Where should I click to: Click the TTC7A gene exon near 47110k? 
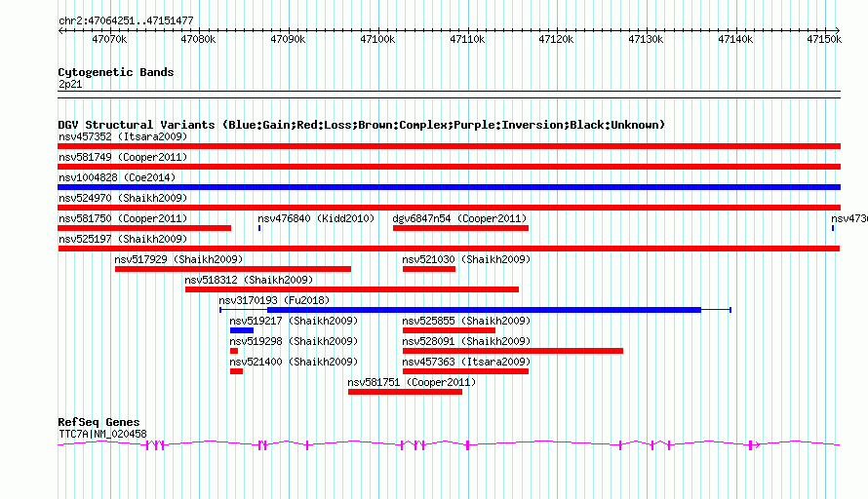[468, 445]
